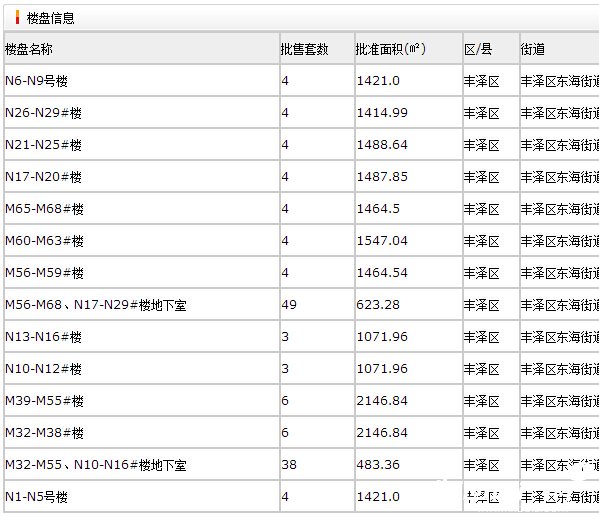
Task: Open the M65-M68#楼 listing
Action: coord(44,209)
